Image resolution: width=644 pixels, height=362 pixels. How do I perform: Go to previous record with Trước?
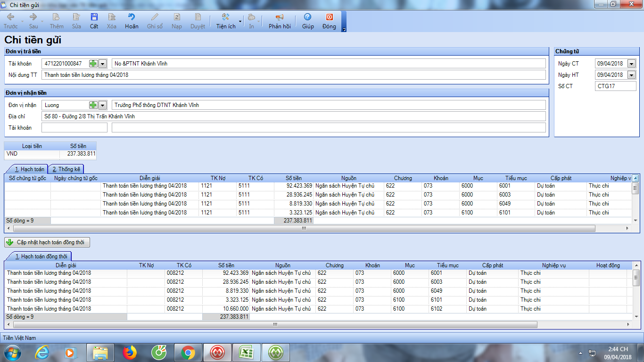pos(10,21)
